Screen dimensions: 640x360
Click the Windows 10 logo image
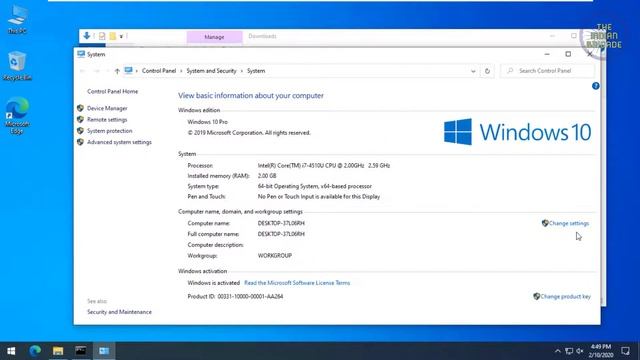[x=517, y=132]
